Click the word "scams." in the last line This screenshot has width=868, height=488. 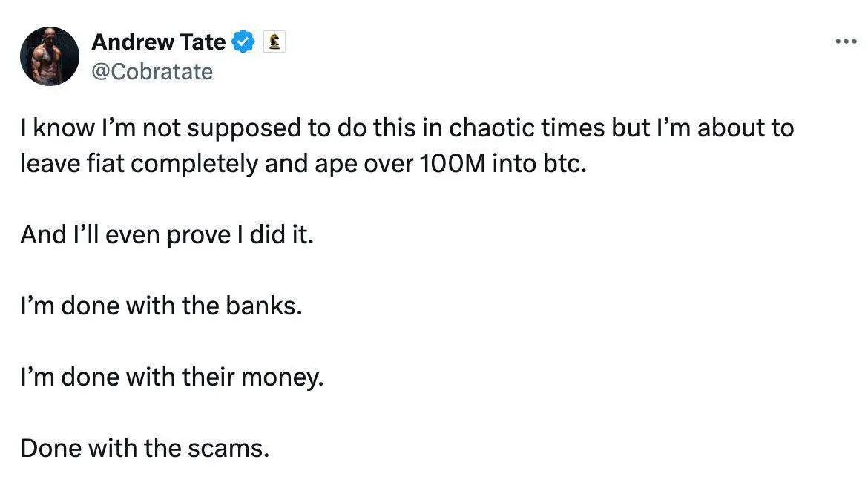point(228,449)
